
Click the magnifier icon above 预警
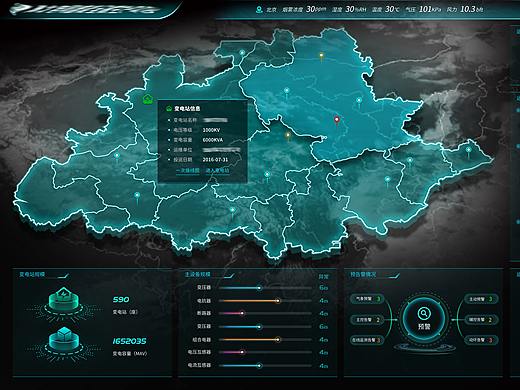pos(424,313)
